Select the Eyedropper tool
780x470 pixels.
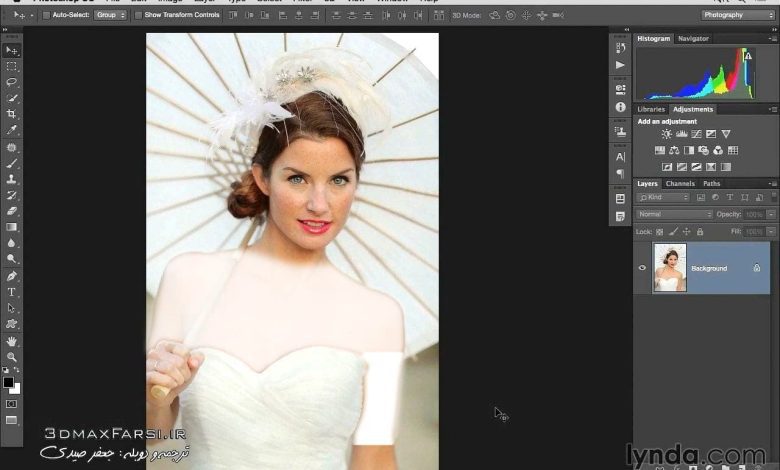[11, 130]
